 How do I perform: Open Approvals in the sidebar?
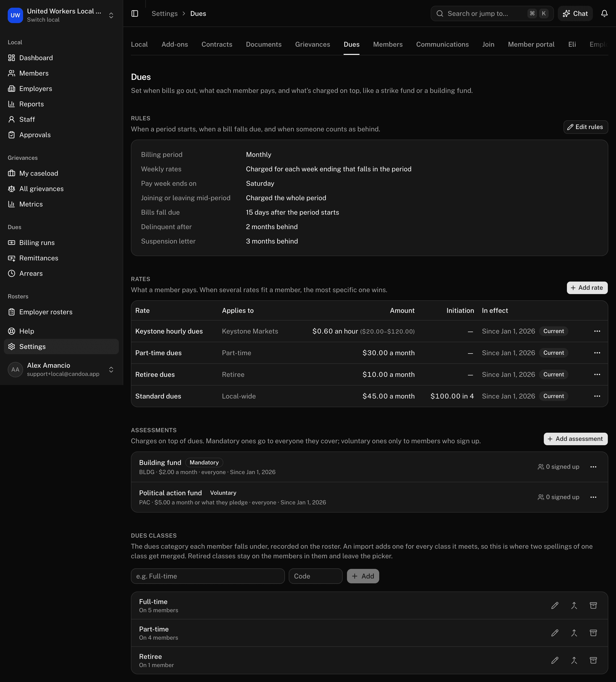[x=61, y=135]
